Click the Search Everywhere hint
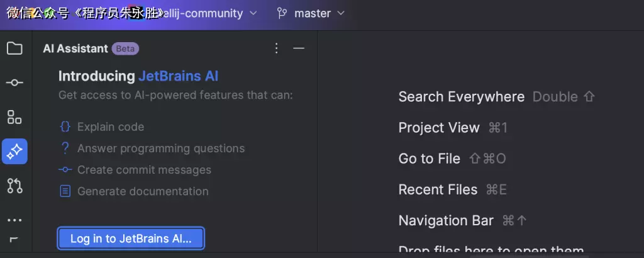The height and width of the screenshot is (258, 644). point(461,97)
